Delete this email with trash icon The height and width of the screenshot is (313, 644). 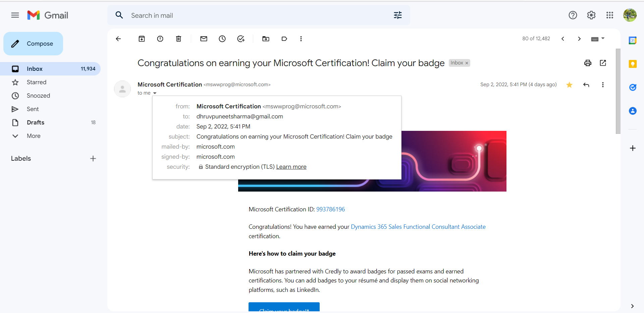tap(179, 39)
